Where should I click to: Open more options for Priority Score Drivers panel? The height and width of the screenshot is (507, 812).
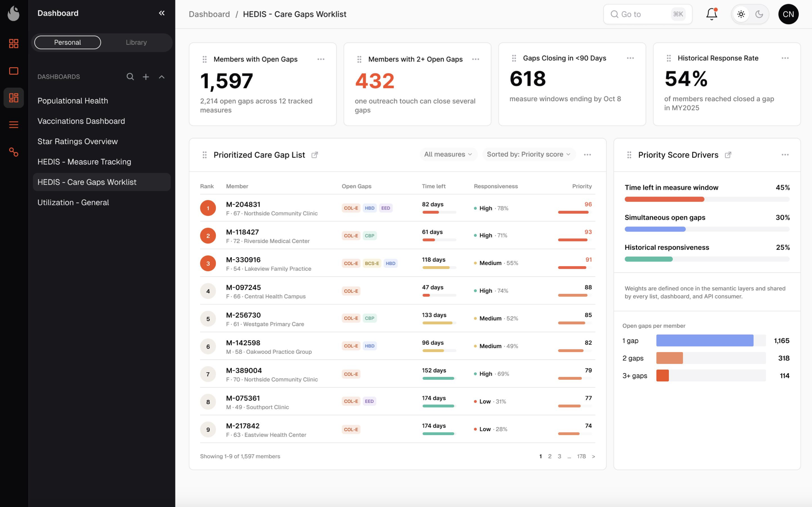pos(785,155)
